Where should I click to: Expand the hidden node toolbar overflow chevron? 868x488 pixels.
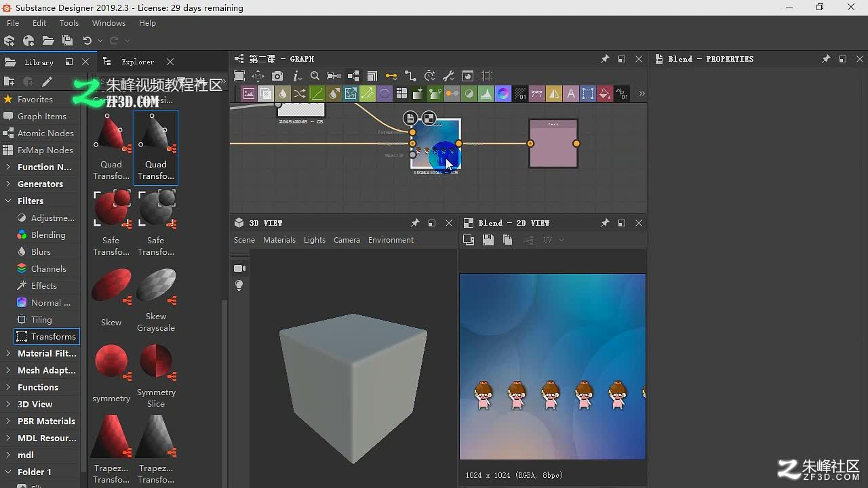[642, 94]
